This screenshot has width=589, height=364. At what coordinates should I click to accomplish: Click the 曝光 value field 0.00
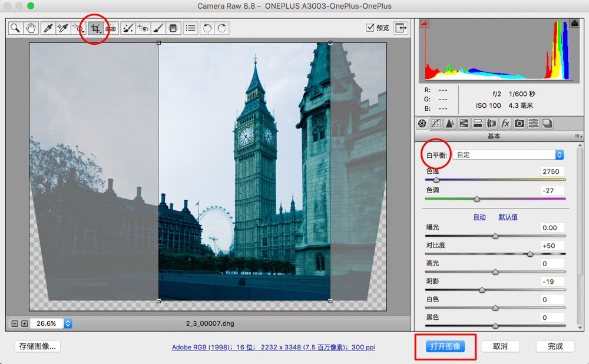point(552,227)
